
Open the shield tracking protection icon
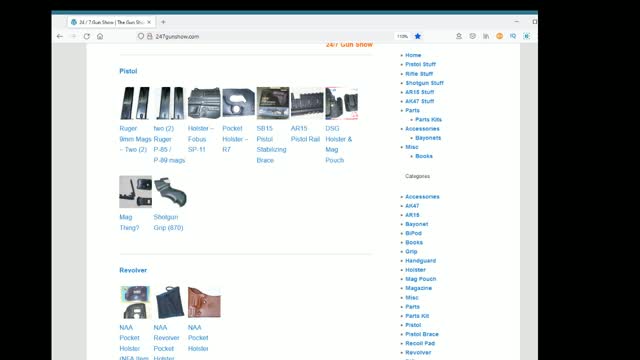pyautogui.click(x=140, y=36)
